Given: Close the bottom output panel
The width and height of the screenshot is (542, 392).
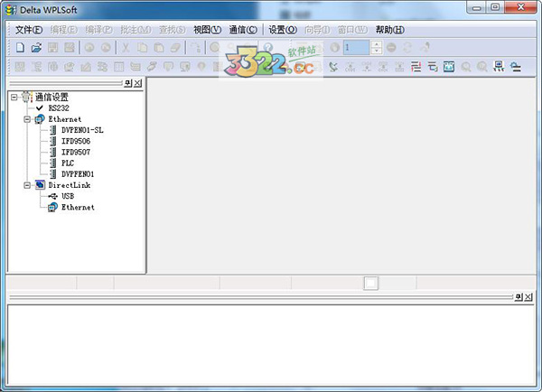Looking at the screenshot, I should click(528, 297).
